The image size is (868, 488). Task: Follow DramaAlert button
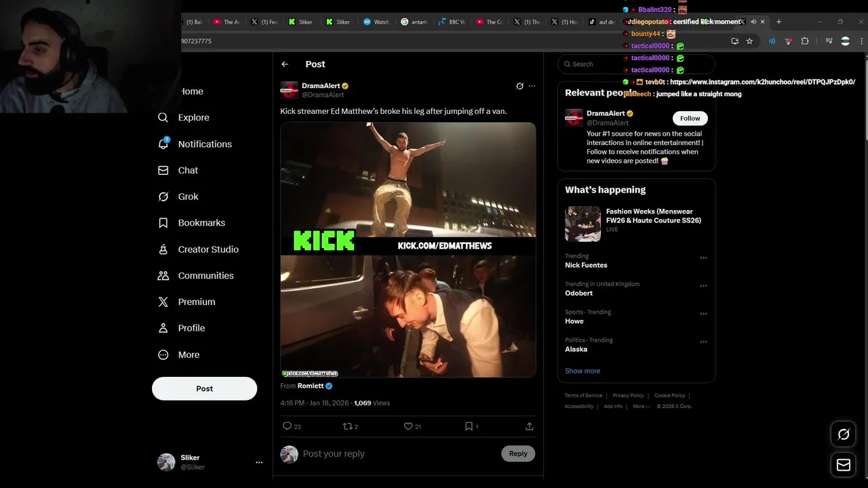[690, 118]
